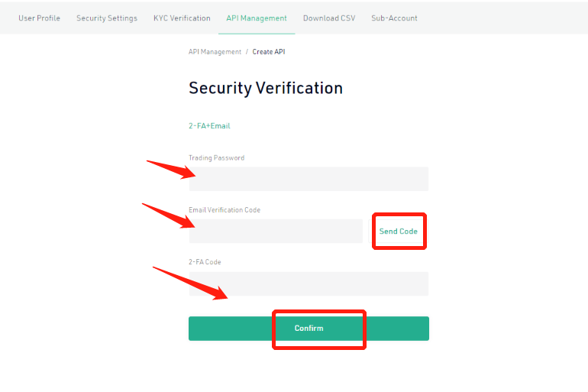The height and width of the screenshot is (392, 588).
Task: Focus the Trading Password input field
Action: click(x=309, y=179)
